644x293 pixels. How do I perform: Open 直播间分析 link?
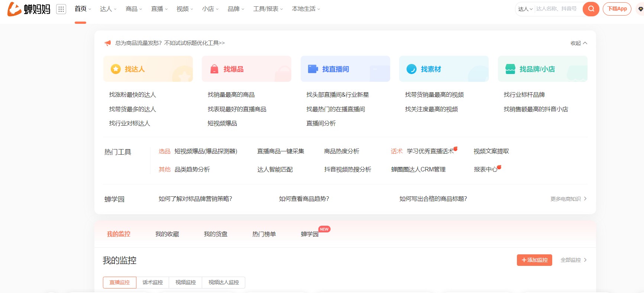pos(321,123)
